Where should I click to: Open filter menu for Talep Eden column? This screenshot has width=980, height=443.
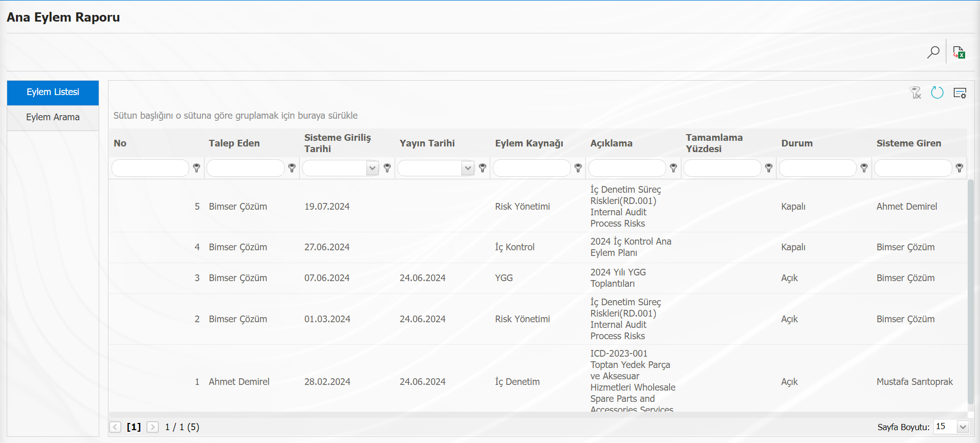[292, 168]
